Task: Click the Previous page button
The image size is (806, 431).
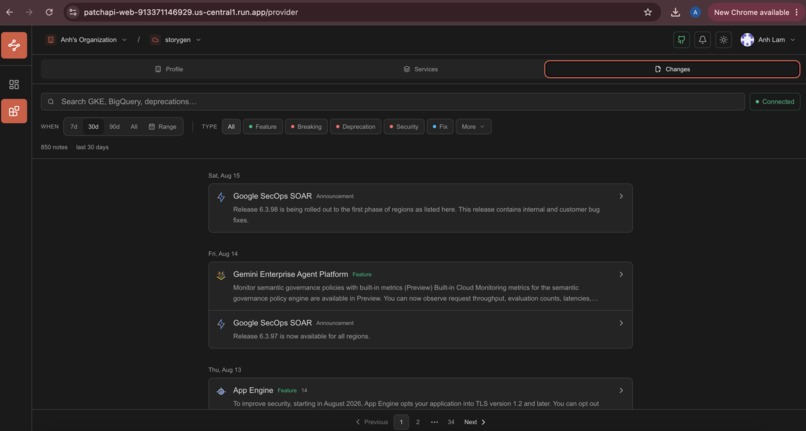Action: click(372, 422)
